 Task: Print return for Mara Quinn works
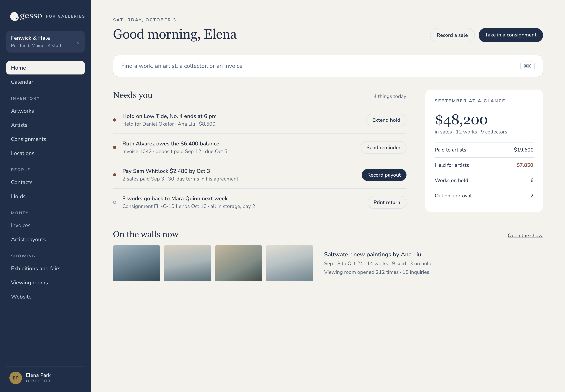click(x=387, y=202)
